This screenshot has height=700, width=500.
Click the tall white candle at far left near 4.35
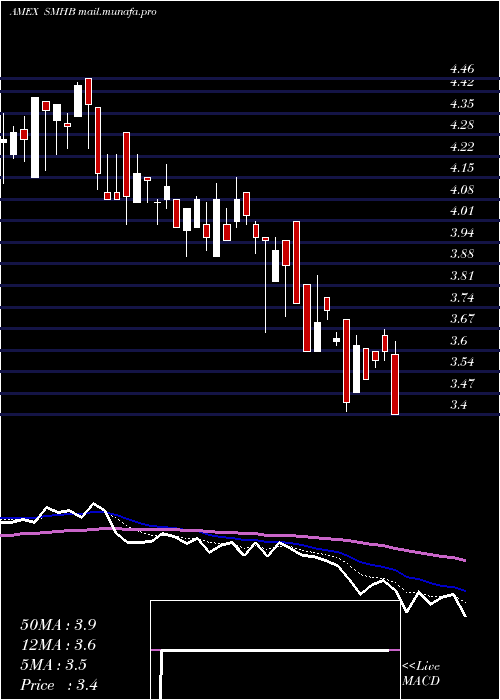[35, 138]
